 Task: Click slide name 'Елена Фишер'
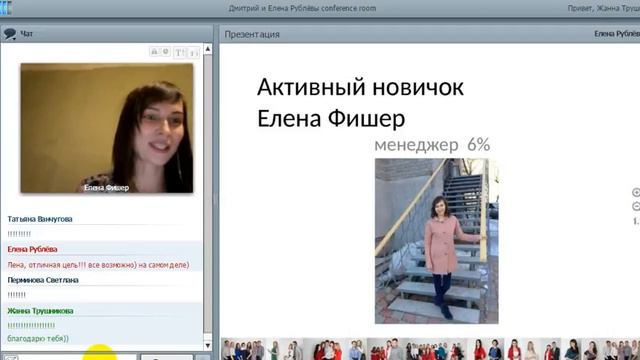331,119
